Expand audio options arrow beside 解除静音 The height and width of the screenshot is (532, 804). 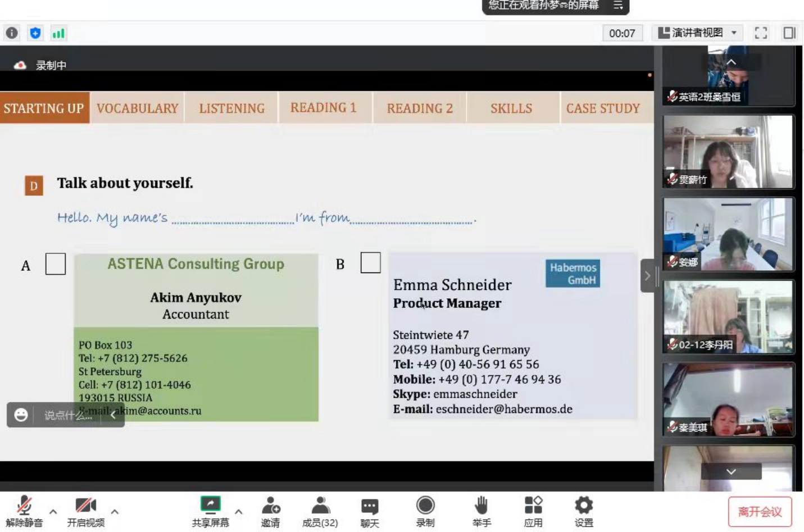pos(53,512)
